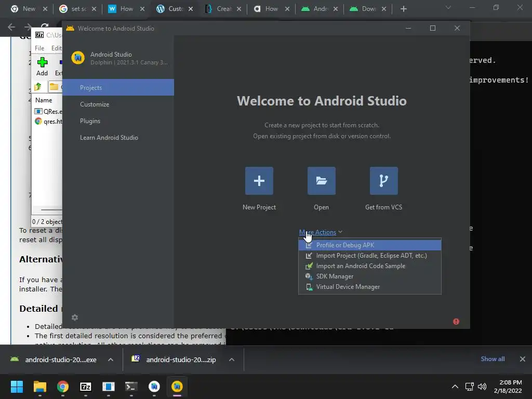This screenshot has width=532, height=399.
Task: Switch to the WordPress 'Custo' tab
Action: tap(175, 9)
